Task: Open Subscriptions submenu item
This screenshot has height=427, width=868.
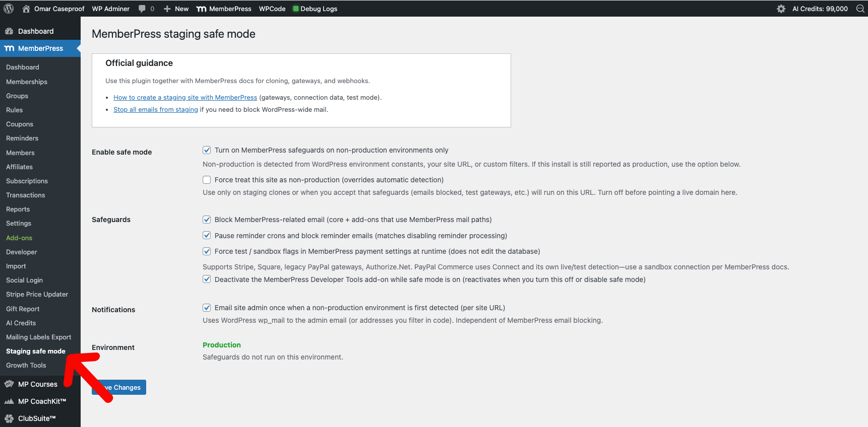Action: pyautogui.click(x=27, y=181)
